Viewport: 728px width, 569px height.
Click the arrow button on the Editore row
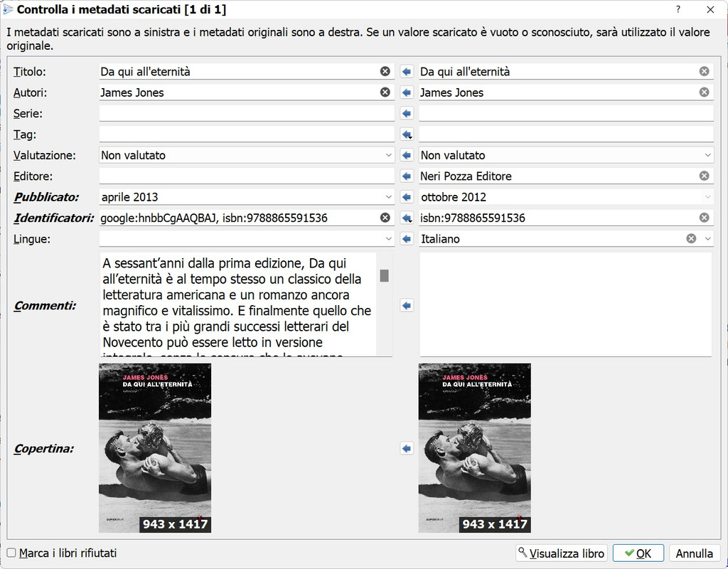(407, 176)
